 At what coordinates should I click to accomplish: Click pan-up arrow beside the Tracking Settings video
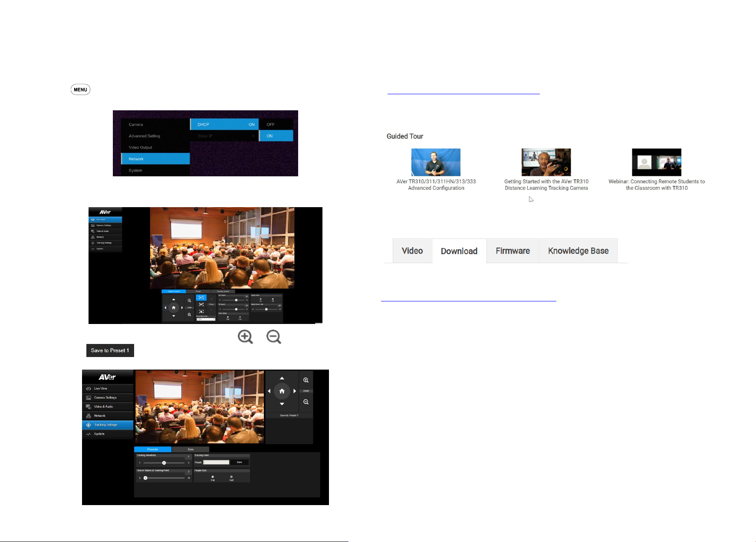pos(282,378)
